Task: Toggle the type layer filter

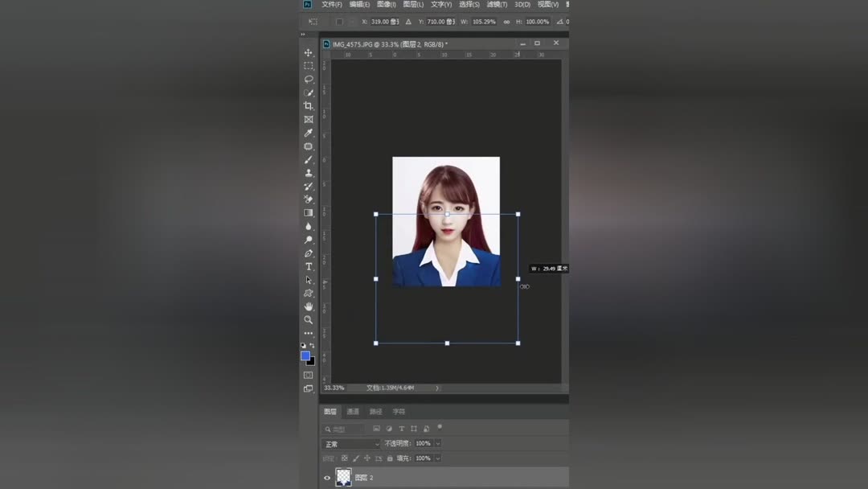Action: (401, 429)
